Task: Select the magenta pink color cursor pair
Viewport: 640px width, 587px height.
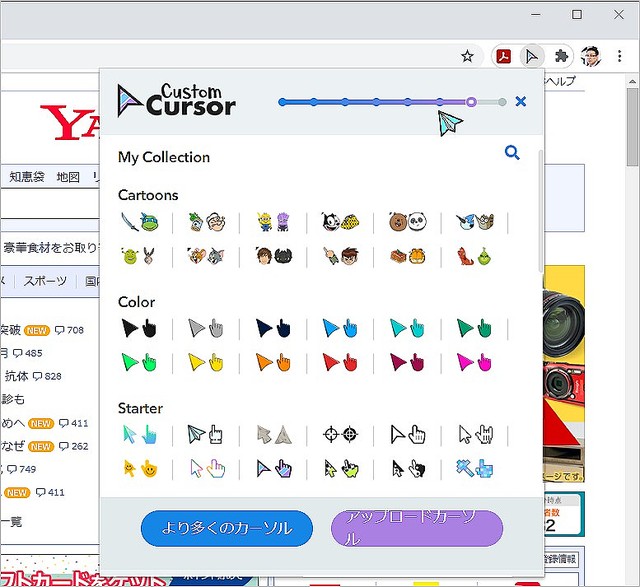Action: point(474,362)
